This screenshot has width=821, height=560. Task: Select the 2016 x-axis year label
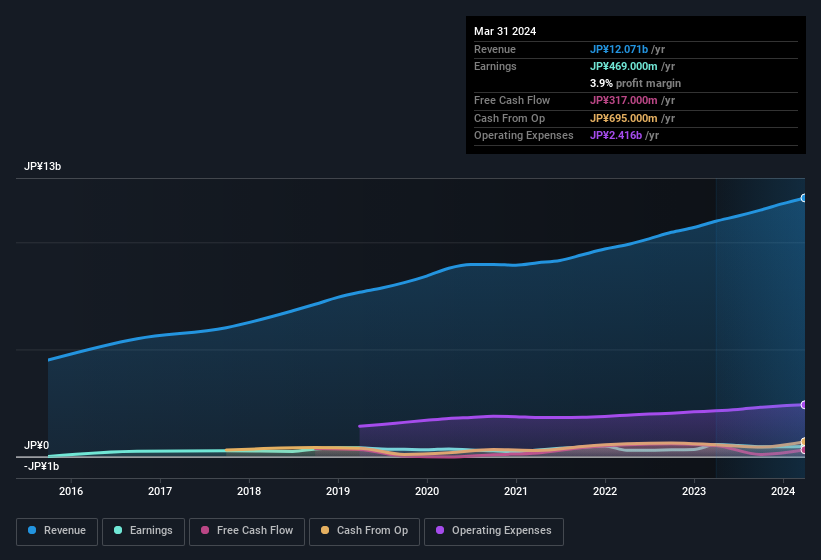click(71, 491)
